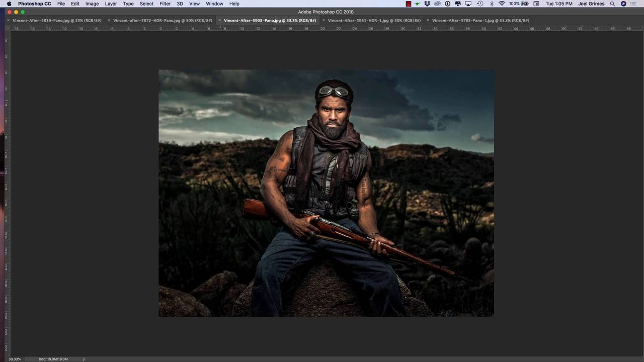Open the Window menu
The height and width of the screenshot is (362, 644).
[x=214, y=4]
